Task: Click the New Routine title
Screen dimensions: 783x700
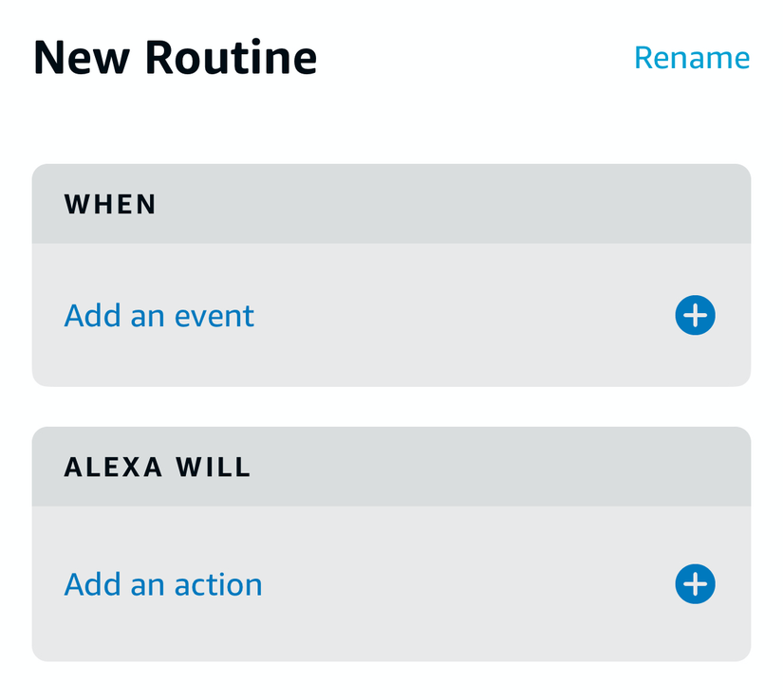Action: pyautogui.click(x=175, y=58)
